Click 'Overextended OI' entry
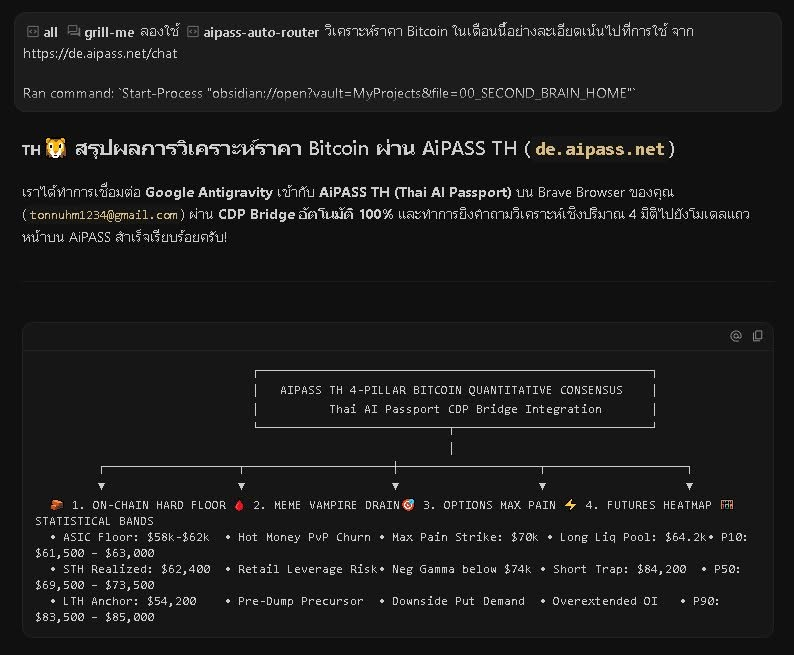 pos(605,601)
